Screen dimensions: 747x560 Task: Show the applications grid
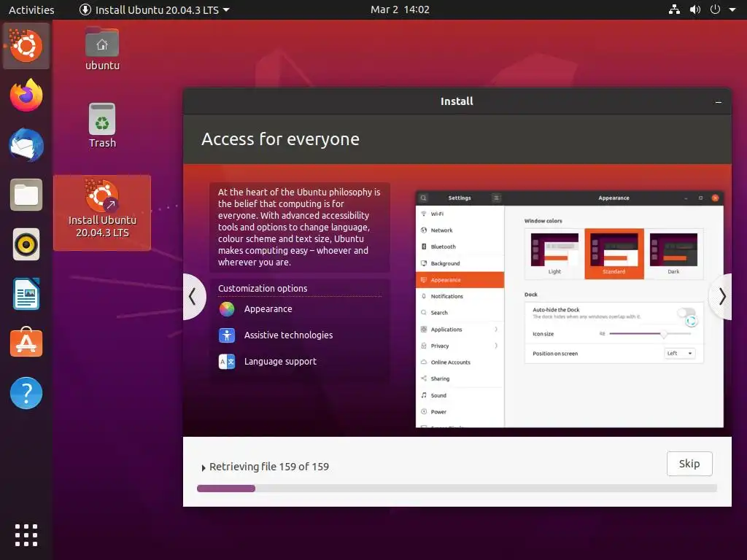[26, 535]
